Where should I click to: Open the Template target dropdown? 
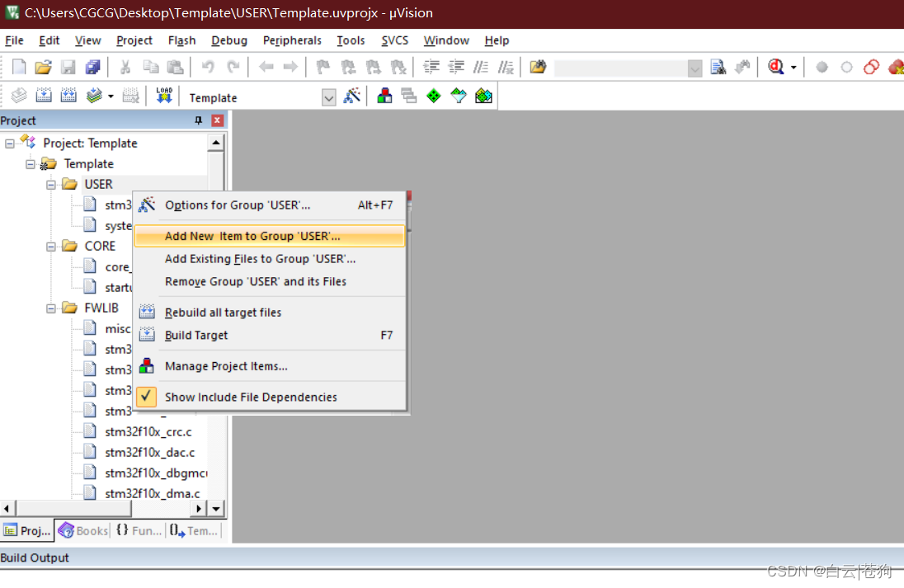(x=328, y=97)
